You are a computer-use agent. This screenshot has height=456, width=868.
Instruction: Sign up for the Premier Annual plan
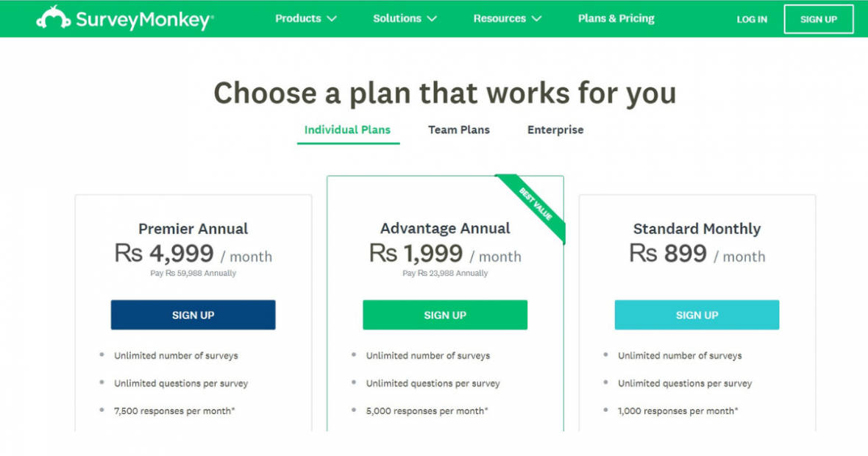click(x=193, y=315)
